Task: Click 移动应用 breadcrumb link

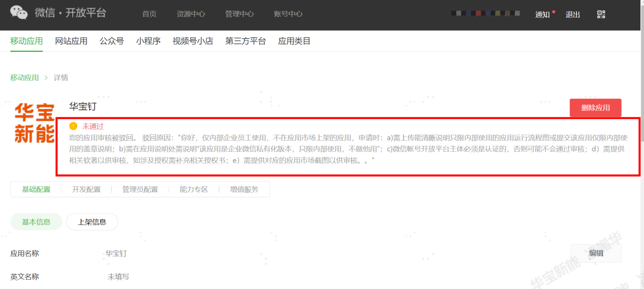Action: pyautogui.click(x=24, y=78)
